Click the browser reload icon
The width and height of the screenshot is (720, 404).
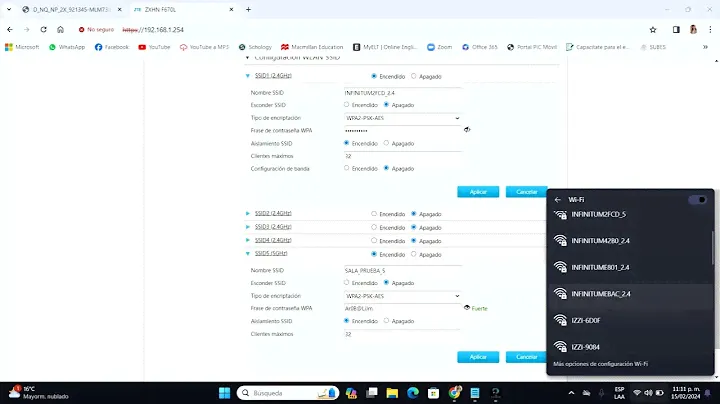coord(43,30)
